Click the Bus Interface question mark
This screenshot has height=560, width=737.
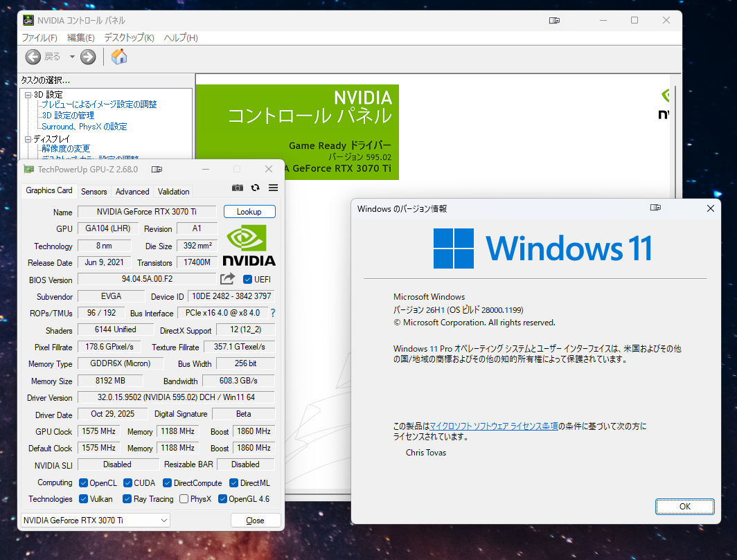point(273,313)
